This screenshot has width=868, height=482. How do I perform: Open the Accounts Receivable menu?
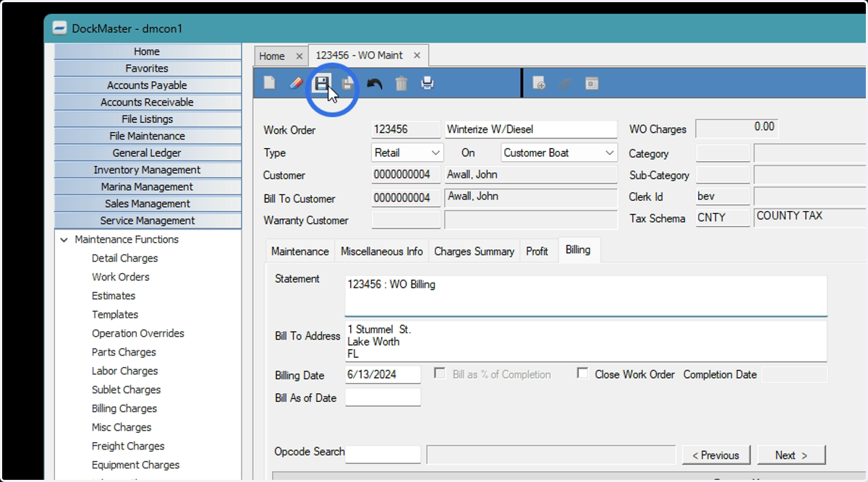pos(148,102)
